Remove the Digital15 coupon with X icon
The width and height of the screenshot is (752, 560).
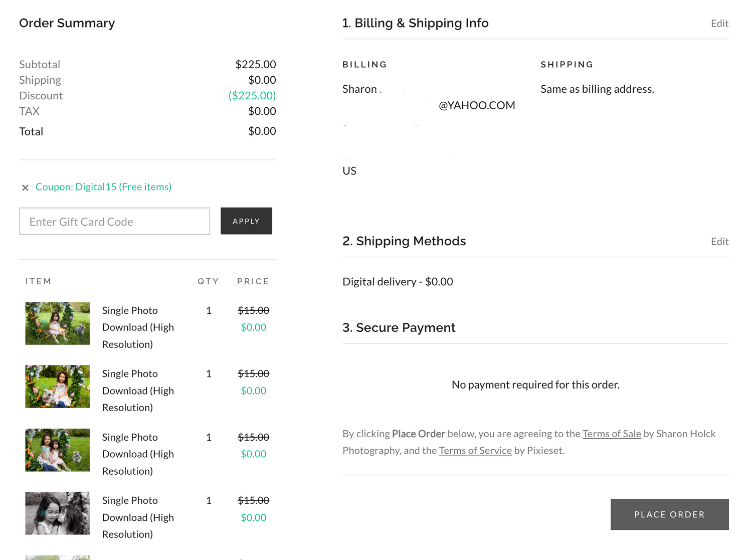(25, 188)
